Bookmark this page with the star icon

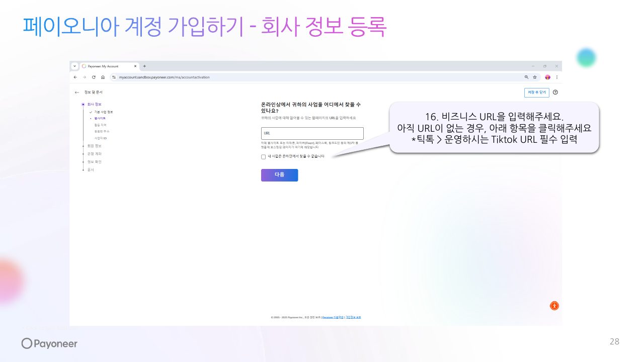(x=535, y=77)
